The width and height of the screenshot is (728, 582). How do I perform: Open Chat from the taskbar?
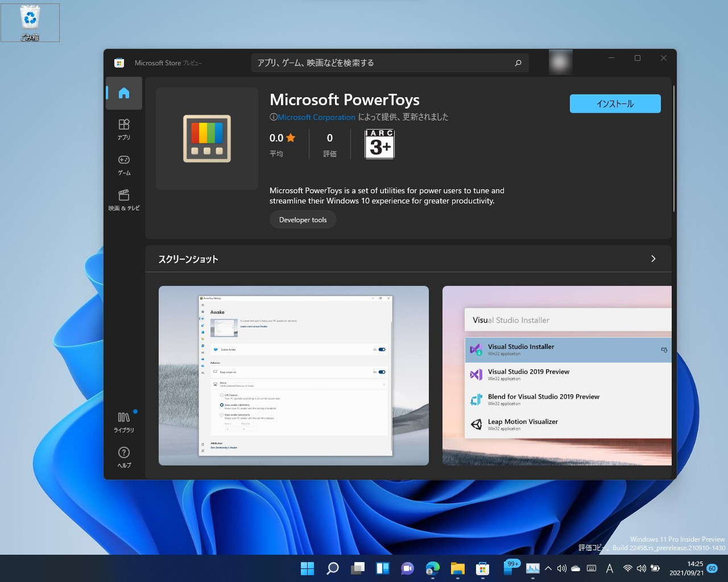point(407,568)
